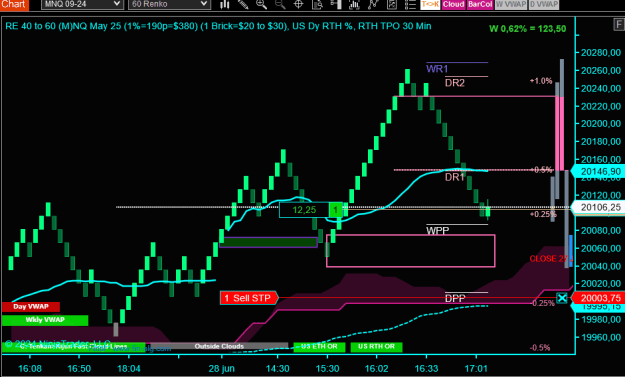Click the +0.25% level label

(x=543, y=214)
